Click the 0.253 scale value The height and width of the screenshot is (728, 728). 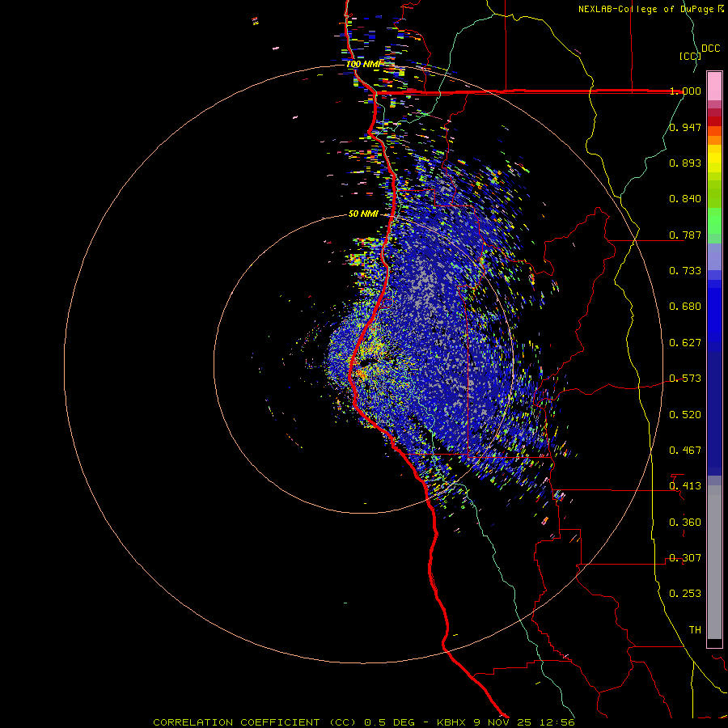coord(685,594)
